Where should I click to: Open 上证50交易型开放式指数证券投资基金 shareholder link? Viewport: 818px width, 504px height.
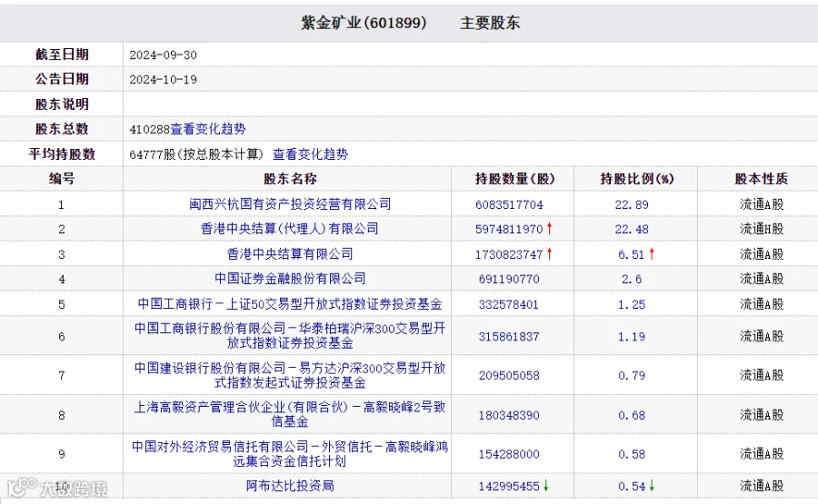[290, 304]
